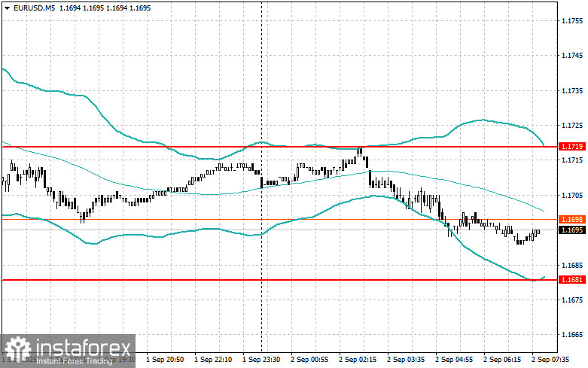Click the 2 Sep 03:35 time label
588x368 pixels.
point(406,360)
